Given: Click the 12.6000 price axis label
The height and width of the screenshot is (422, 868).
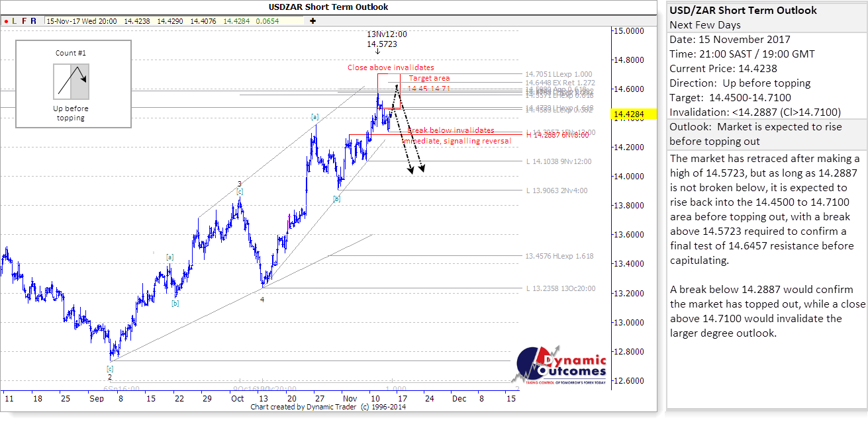Looking at the screenshot, I should point(629,381).
